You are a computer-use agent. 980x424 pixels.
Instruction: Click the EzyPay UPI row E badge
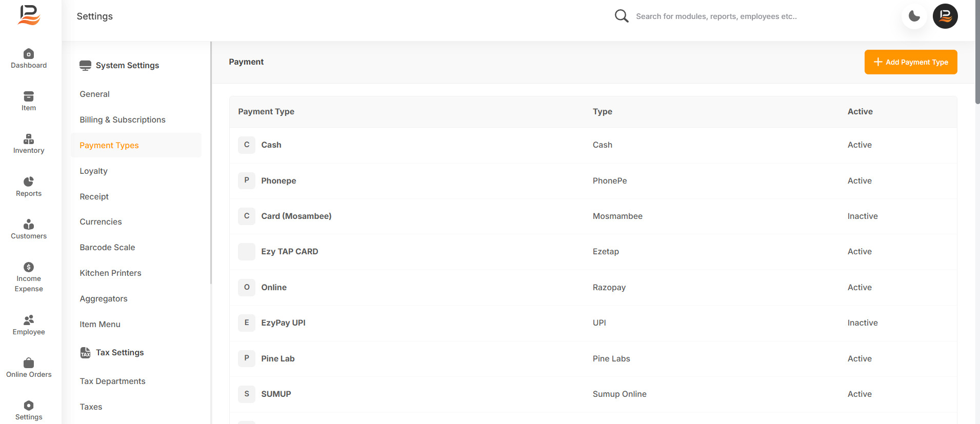pos(247,323)
